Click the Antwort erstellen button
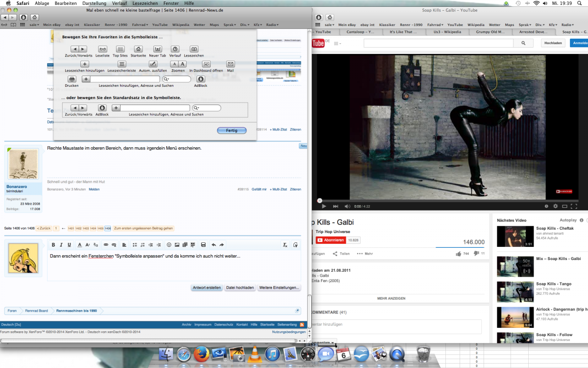 pos(206,288)
